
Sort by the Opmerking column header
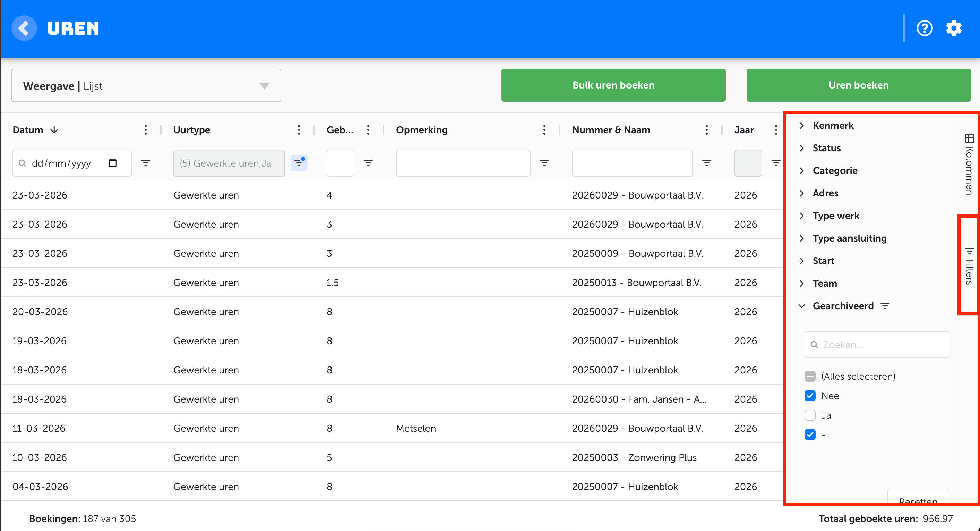coord(422,130)
